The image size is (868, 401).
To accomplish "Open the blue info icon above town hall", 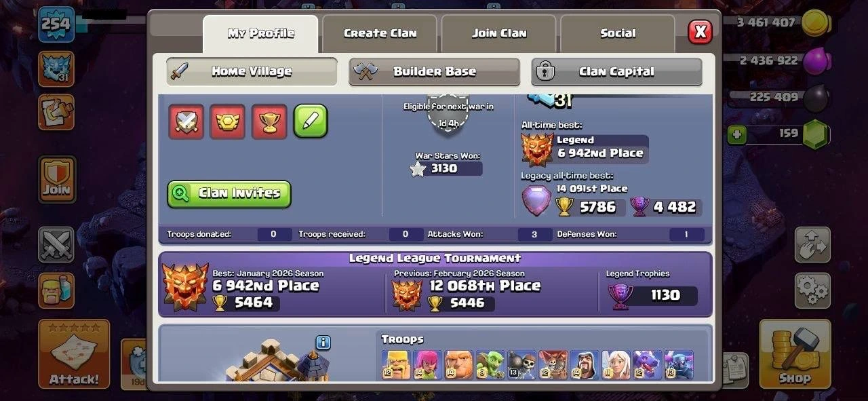I will [x=323, y=343].
